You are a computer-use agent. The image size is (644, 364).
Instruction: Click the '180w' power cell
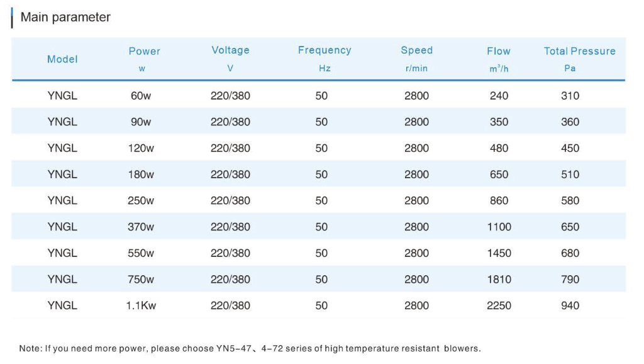[141, 175]
